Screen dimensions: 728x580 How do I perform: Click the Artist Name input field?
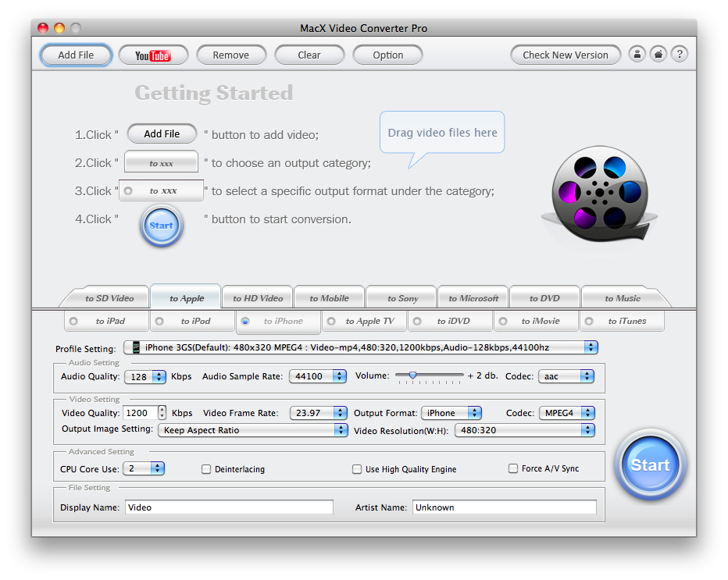point(505,507)
